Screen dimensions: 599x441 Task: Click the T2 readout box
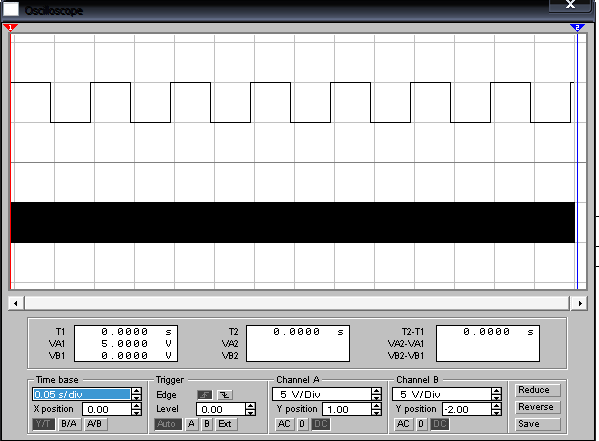[x=298, y=344]
